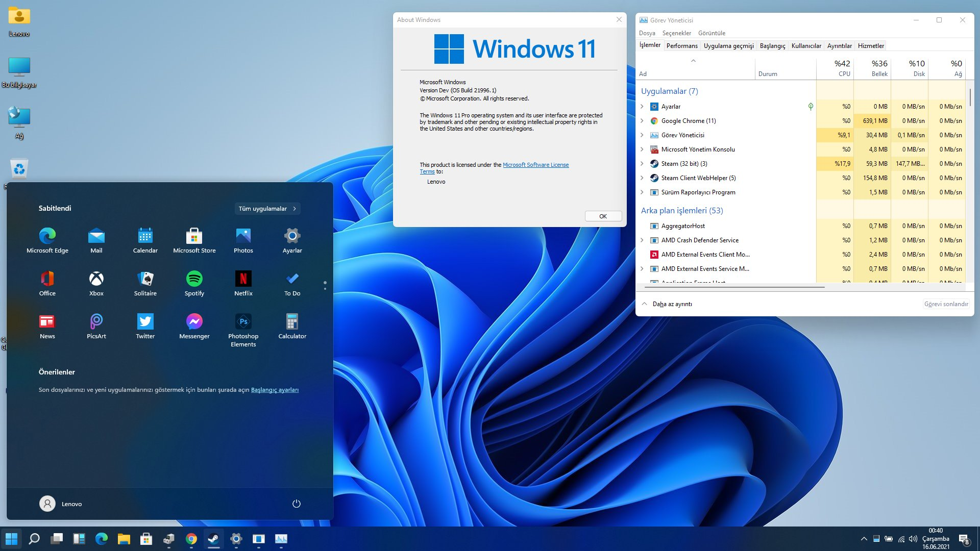
Task: Expand AMD Crash Defender Service entry
Action: (642, 240)
